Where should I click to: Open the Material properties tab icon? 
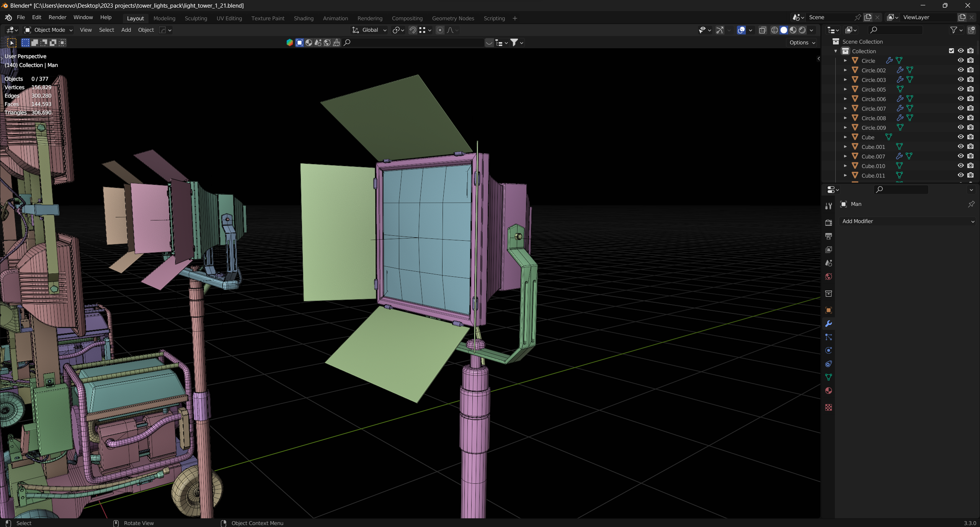point(828,391)
